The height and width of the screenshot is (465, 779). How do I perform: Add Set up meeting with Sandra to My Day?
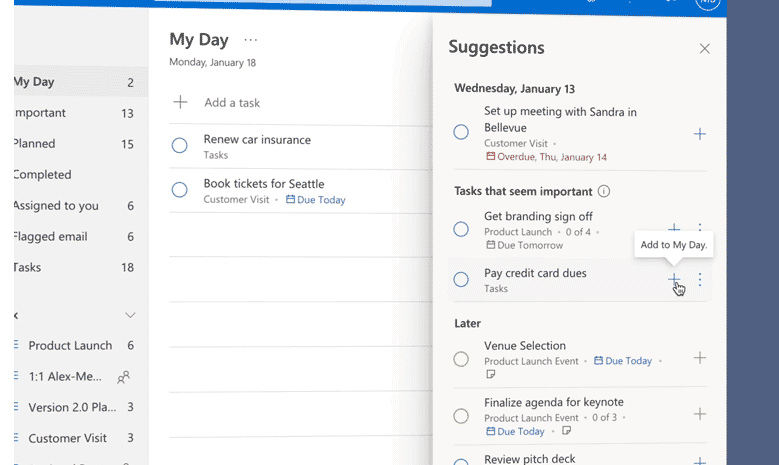[700, 134]
